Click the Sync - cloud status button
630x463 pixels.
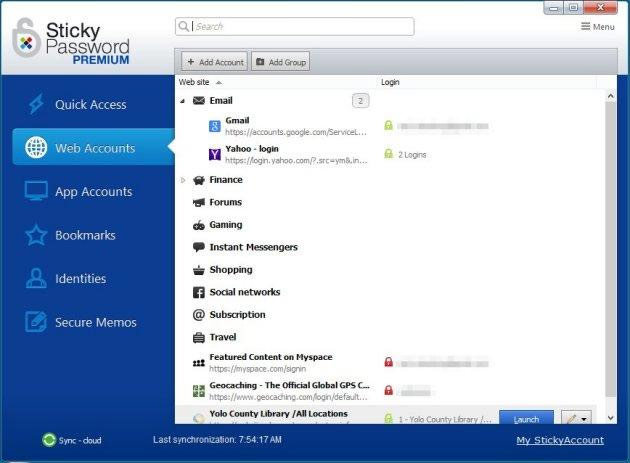point(72,440)
